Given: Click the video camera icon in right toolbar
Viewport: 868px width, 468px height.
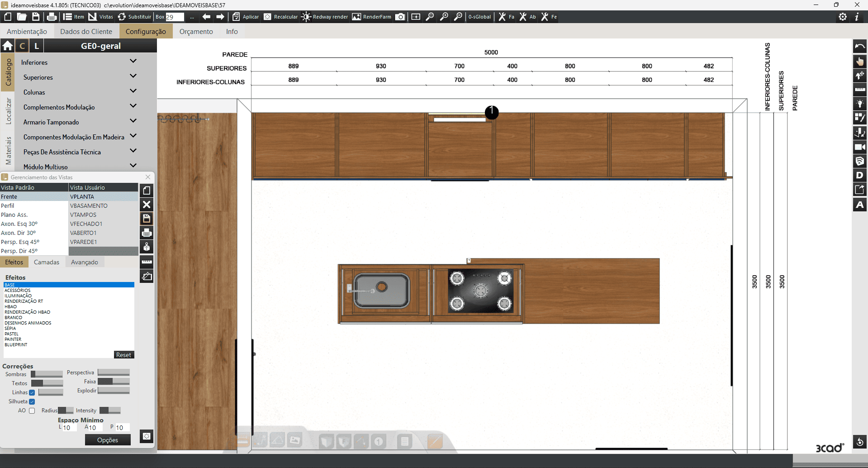Looking at the screenshot, I should (x=859, y=147).
